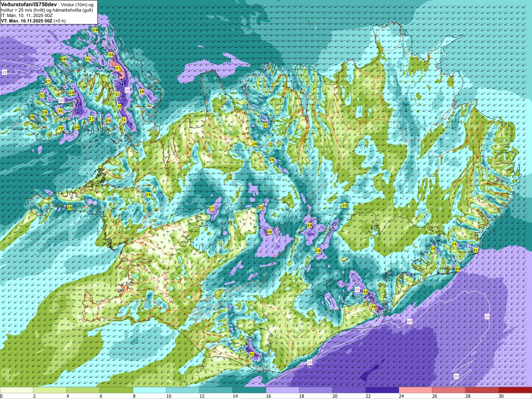Click the yellow gust label 37 on the map

click(x=118, y=68)
